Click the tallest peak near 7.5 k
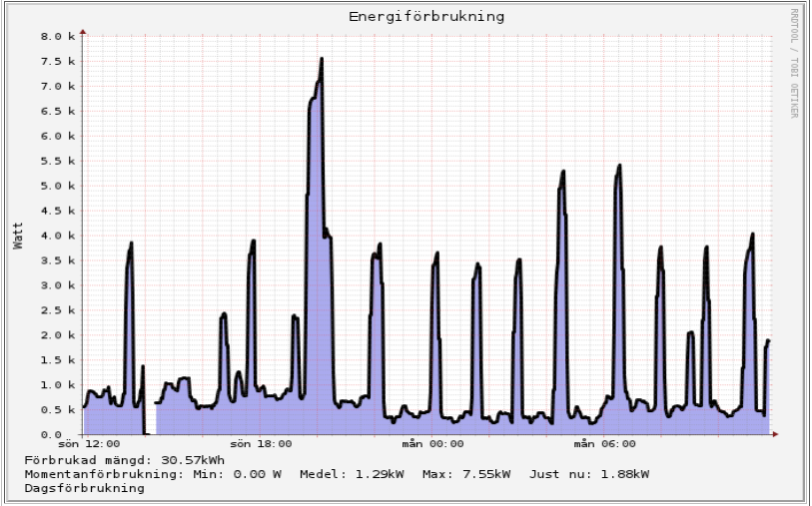 coord(321,60)
